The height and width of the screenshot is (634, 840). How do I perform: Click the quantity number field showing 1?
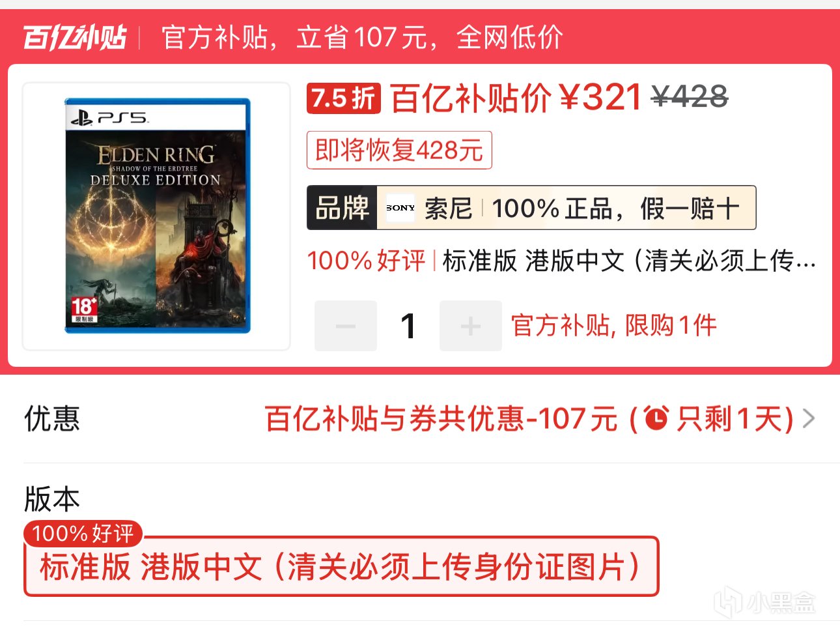408,326
